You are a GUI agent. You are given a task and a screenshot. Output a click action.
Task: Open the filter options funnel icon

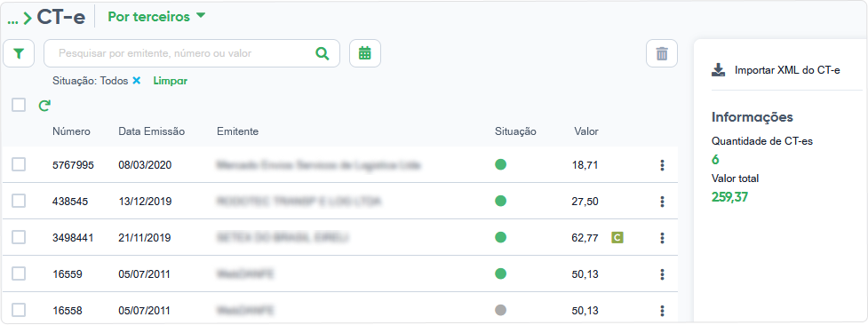(19, 53)
